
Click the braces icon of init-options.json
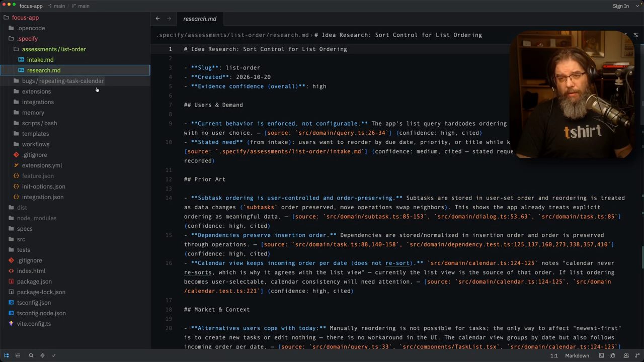[x=16, y=187]
